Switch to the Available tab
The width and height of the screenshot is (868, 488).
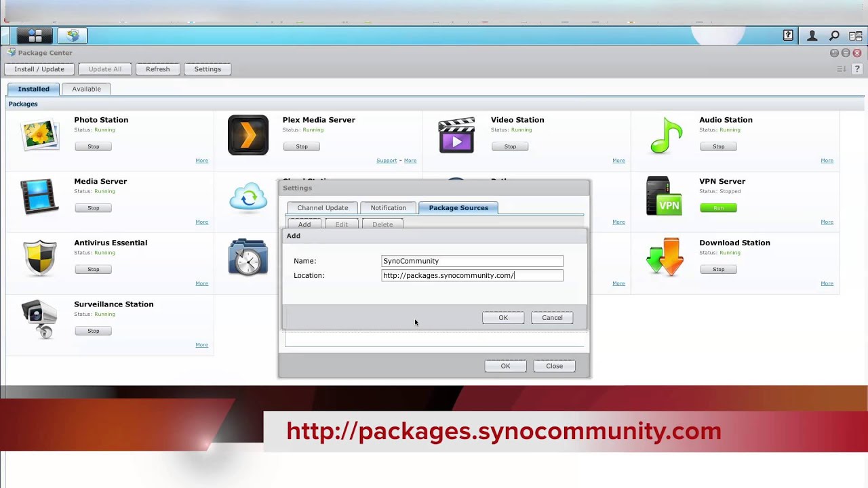point(86,89)
